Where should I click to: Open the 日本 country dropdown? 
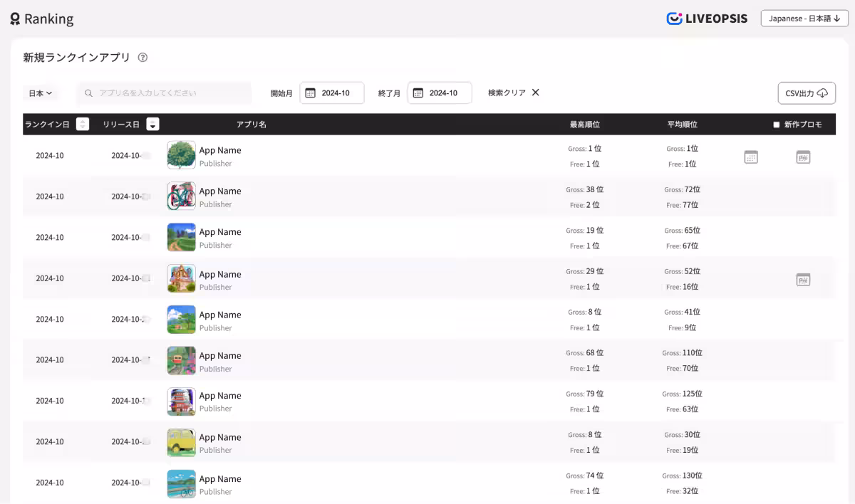pyautogui.click(x=41, y=93)
